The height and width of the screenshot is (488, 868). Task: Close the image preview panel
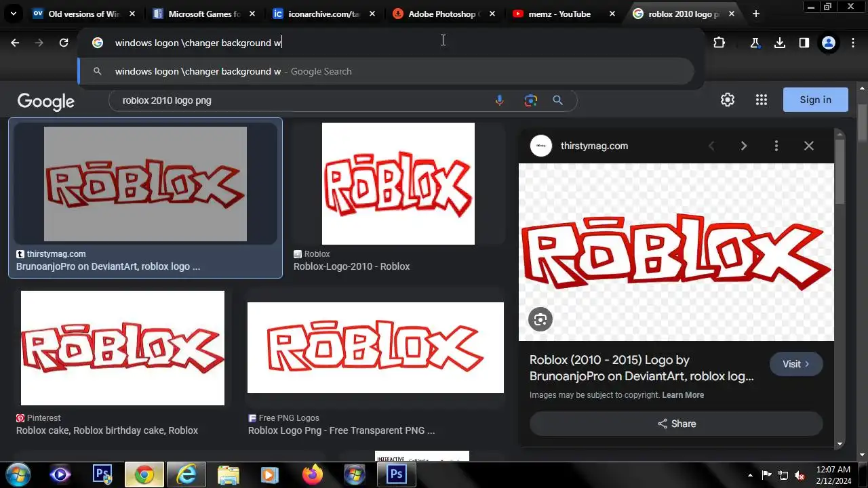(808, 146)
